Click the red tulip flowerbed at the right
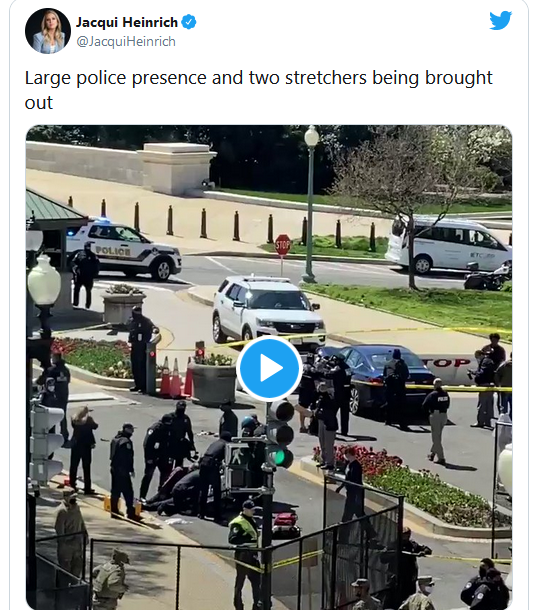 [364, 461]
